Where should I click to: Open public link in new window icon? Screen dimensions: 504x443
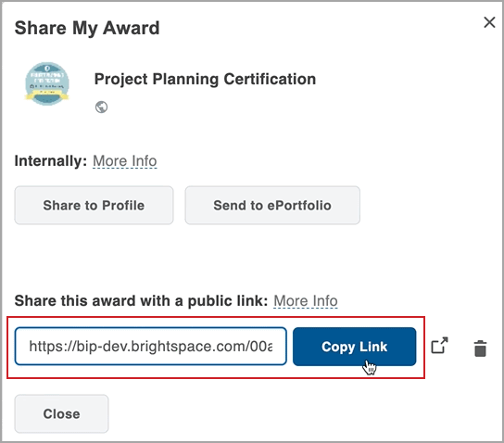(x=439, y=346)
